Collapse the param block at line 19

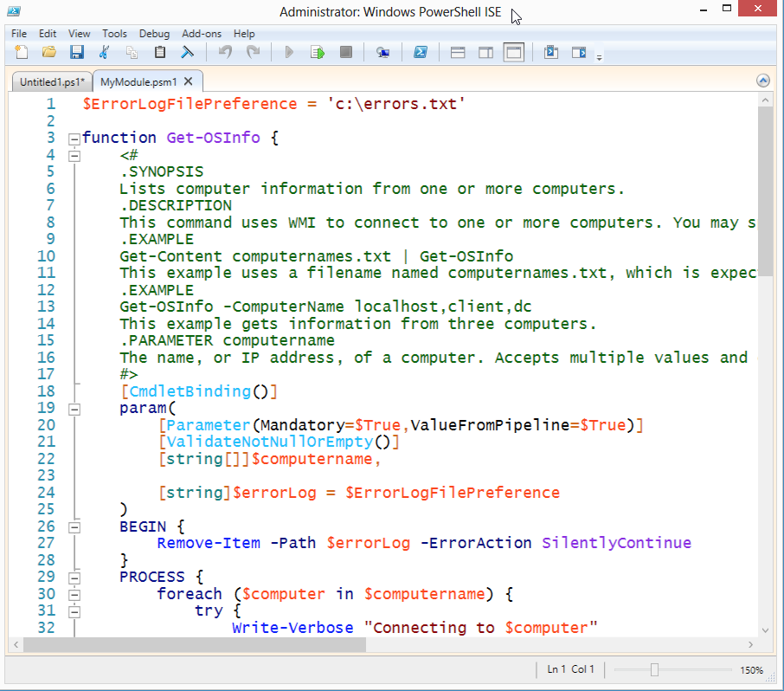tap(74, 409)
